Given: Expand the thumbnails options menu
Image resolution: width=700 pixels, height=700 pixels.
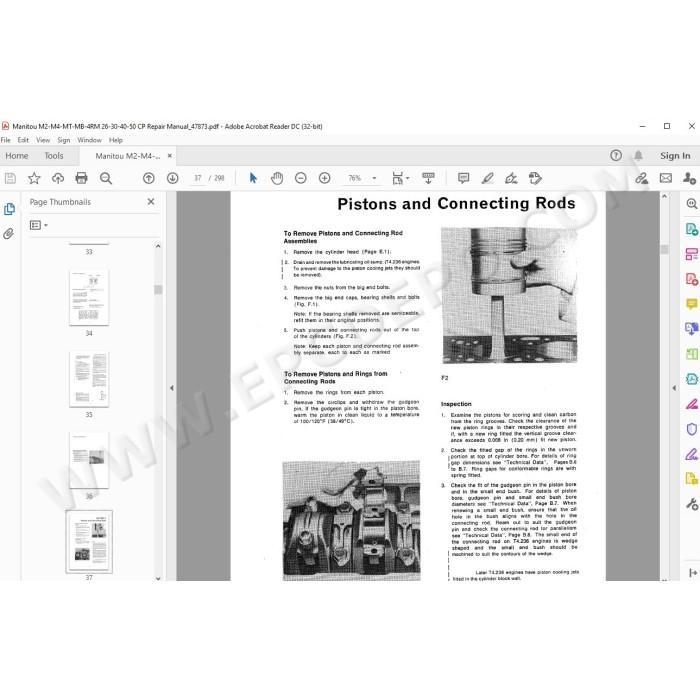Looking at the screenshot, I should 39,225.
